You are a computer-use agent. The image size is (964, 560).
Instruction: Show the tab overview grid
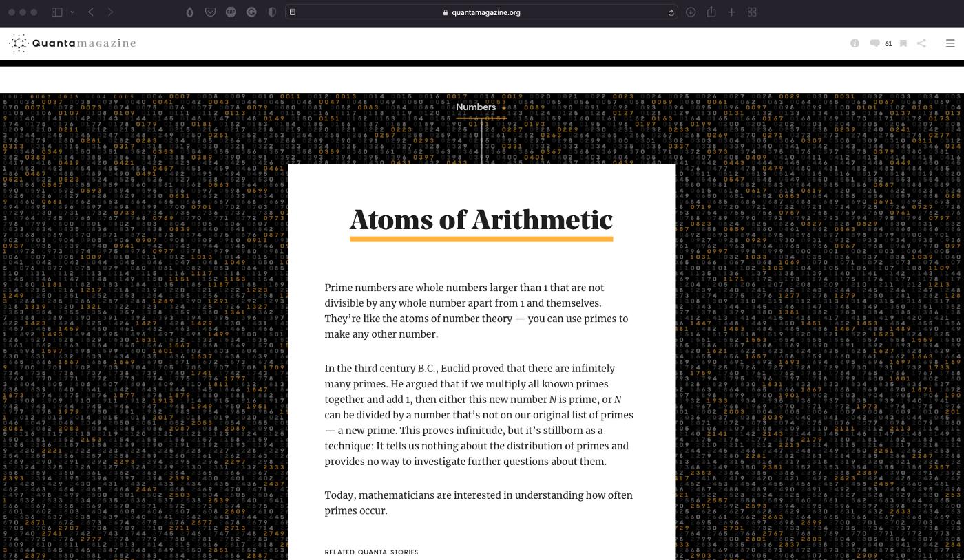(x=752, y=12)
